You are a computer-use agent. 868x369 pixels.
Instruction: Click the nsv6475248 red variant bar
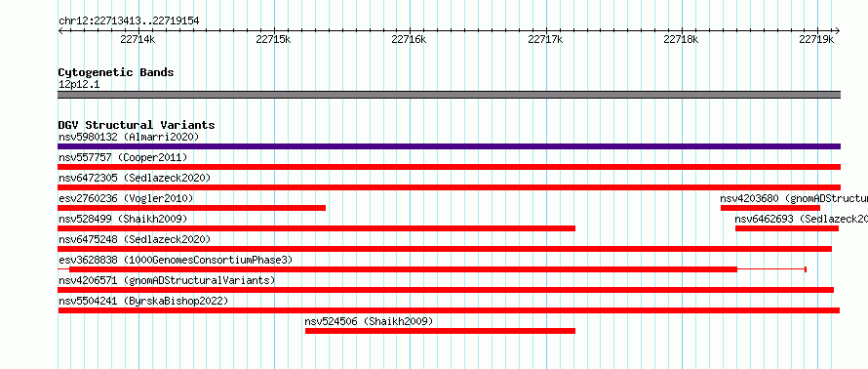[x=445, y=249]
